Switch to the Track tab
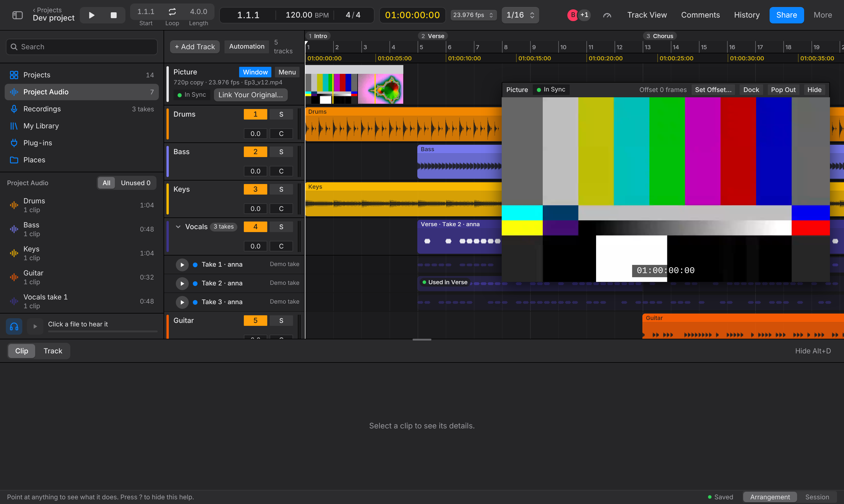The height and width of the screenshot is (504, 844). click(x=53, y=351)
